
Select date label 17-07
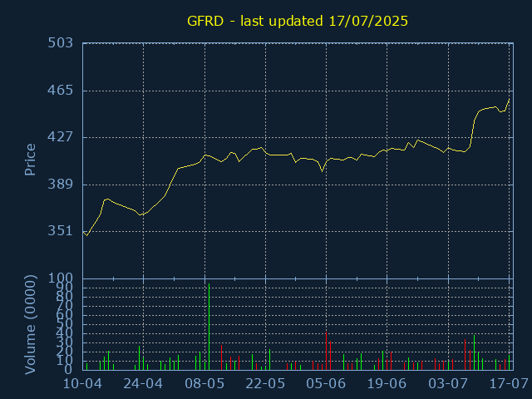tap(509, 384)
